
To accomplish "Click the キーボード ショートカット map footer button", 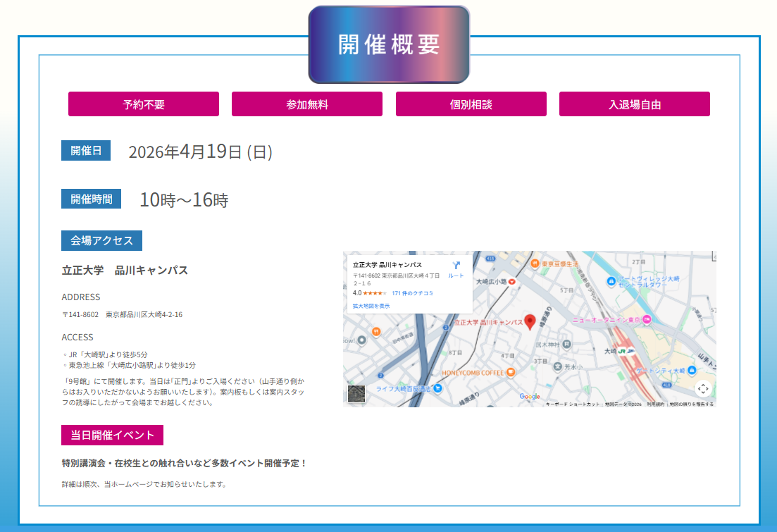I will (x=573, y=404).
